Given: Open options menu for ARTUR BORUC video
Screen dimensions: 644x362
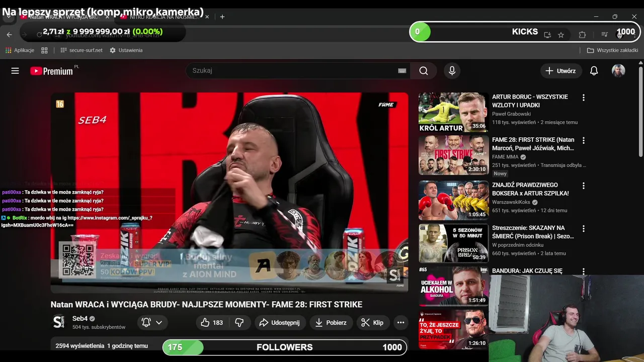Looking at the screenshot, I should 583,98.
